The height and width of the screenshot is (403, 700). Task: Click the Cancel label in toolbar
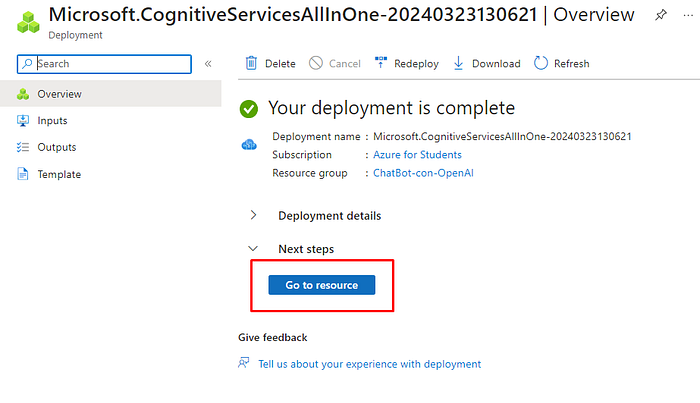[x=345, y=64]
